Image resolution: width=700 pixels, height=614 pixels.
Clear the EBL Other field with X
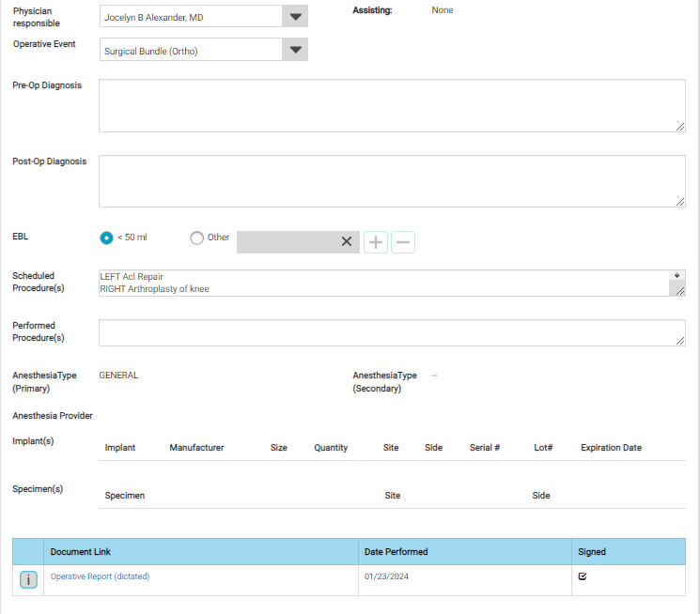click(x=347, y=241)
